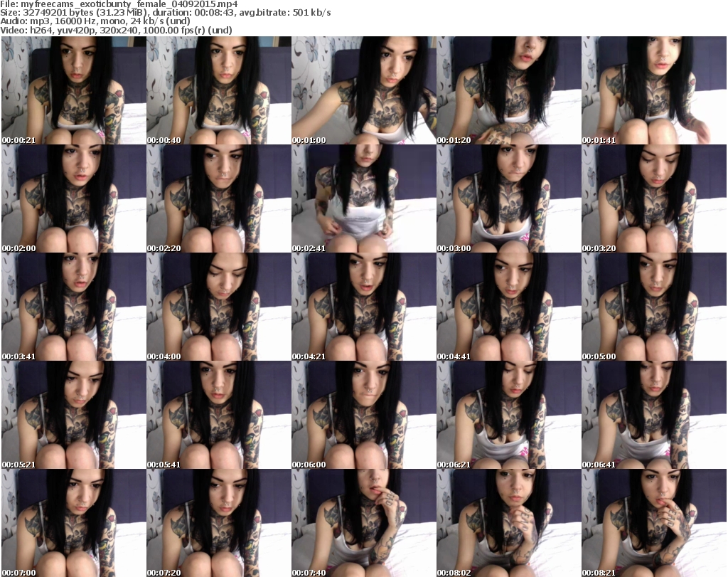Viewport: 728px width, 577px height.
Task: Pick the 00:04:21 frame
Action: pyautogui.click(x=363, y=307)
